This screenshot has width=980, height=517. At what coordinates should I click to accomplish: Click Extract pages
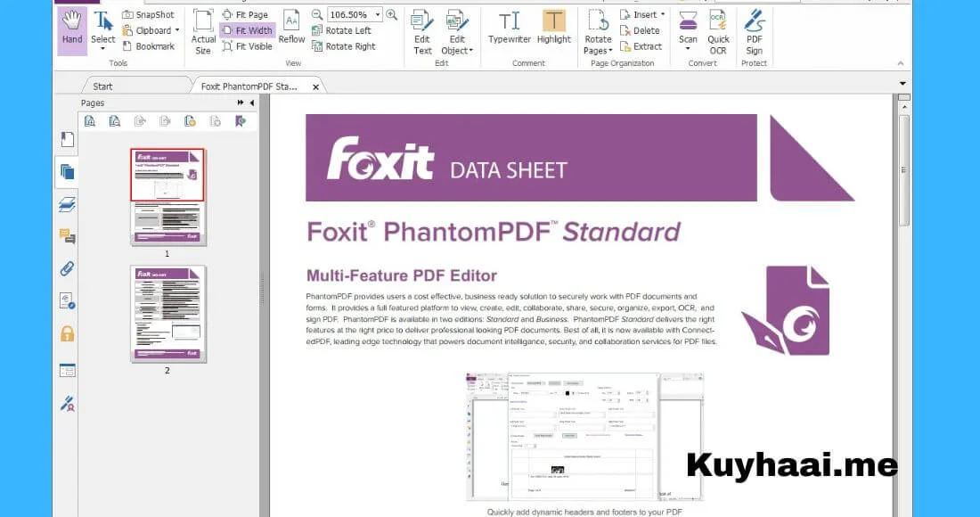[x=641, y=46]
